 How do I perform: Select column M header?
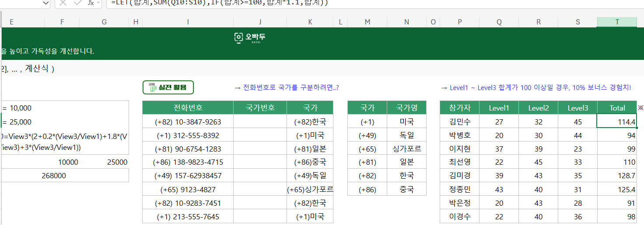367,22
